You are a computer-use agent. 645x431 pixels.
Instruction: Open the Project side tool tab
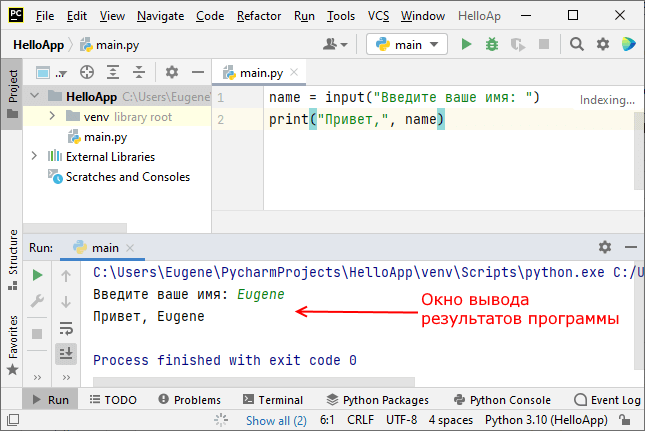(x=12, y=93)
